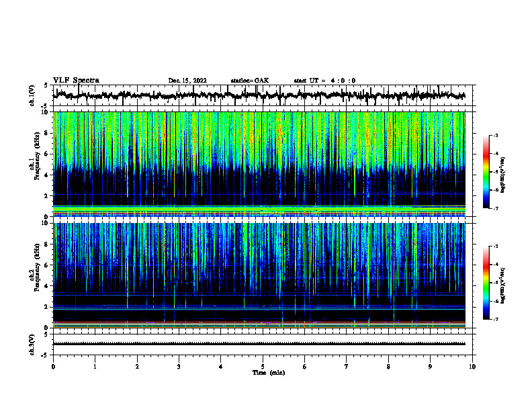This screenshot has width=532, height=411.
Task: Click the 0 minute tick on time axis
Action: [53, 367]
